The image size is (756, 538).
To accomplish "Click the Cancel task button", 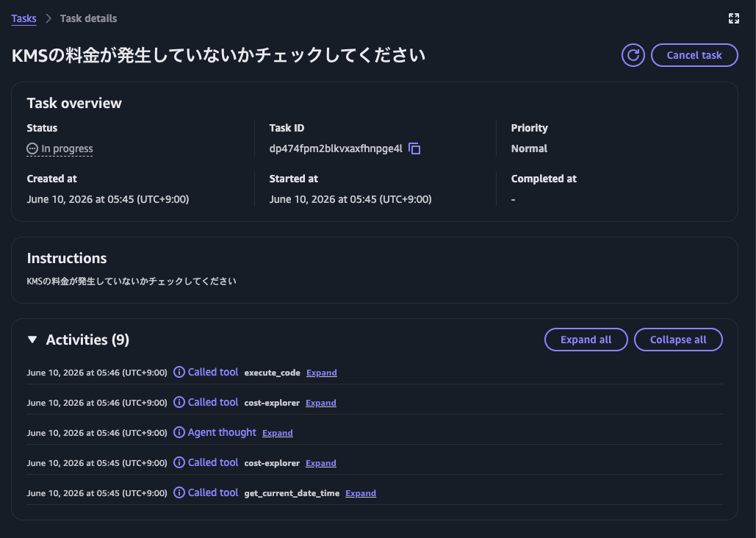I will coord(694,55).
